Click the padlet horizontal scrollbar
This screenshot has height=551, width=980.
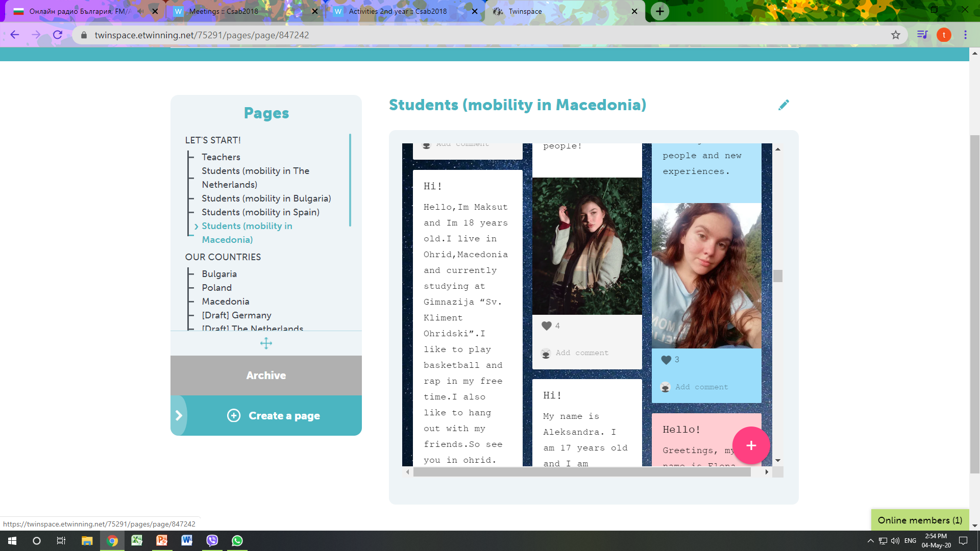click(x=582, y=472)
